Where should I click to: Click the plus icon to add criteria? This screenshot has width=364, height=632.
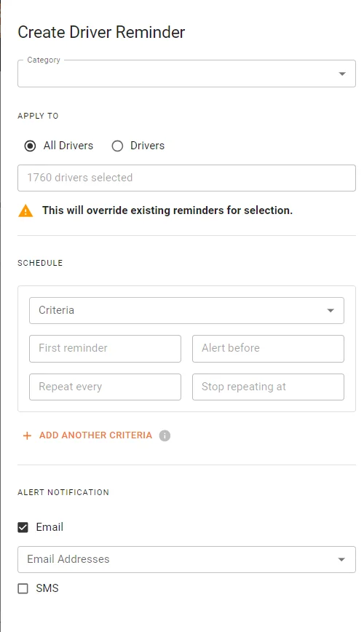click(27, 435)
